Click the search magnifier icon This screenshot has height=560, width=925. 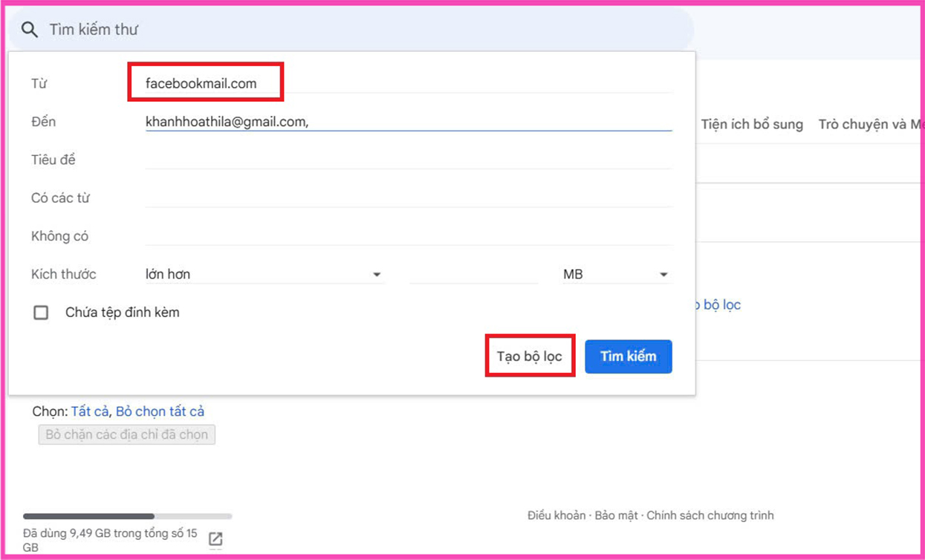(29, 30)
